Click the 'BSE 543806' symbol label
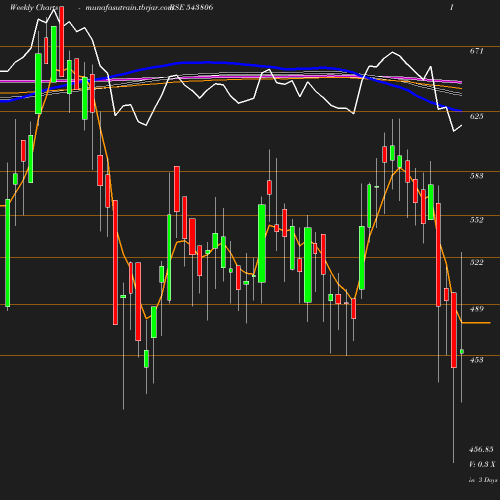The width and height of the screenshot is (500, 500). [x=192, y=7]
